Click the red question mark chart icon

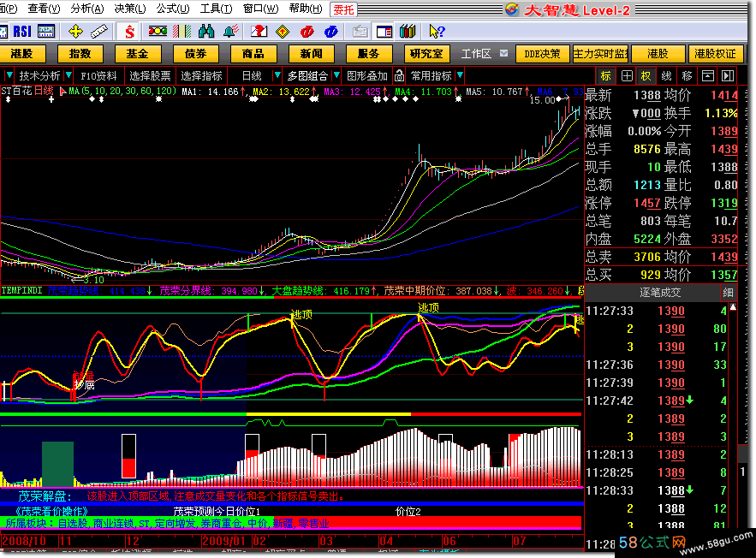pyautogui.click(x=259, y=32)
